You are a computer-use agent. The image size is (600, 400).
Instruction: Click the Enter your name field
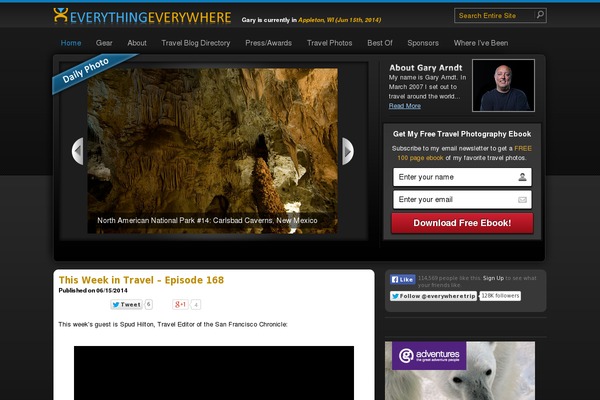tap(462, 177)
